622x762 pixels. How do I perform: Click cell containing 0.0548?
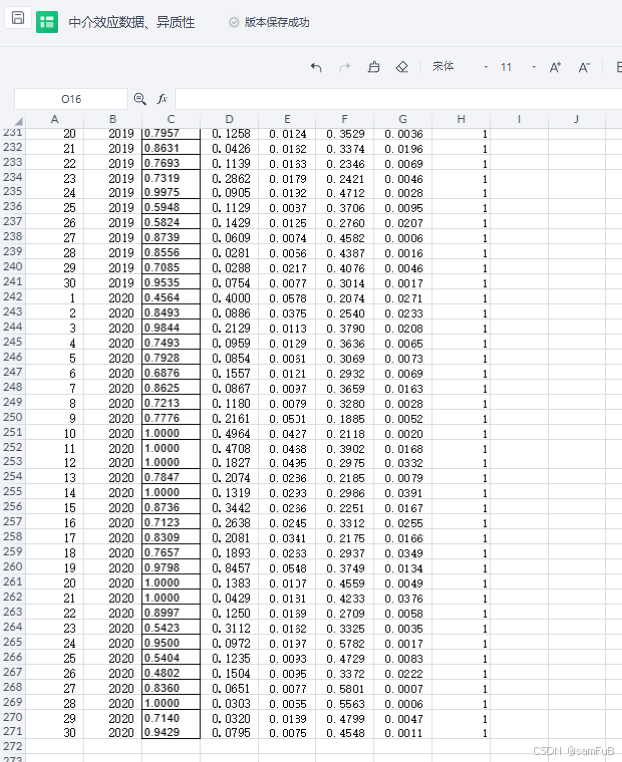click(287, 568)
